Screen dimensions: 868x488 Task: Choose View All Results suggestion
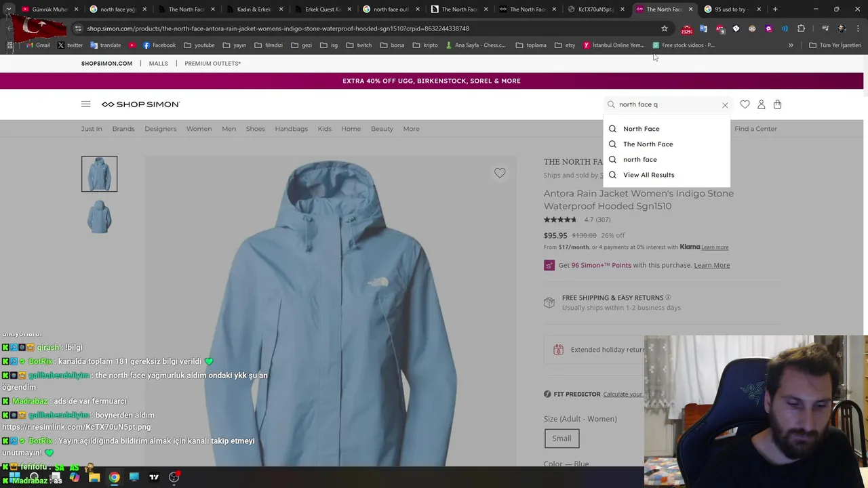point(649,175)
